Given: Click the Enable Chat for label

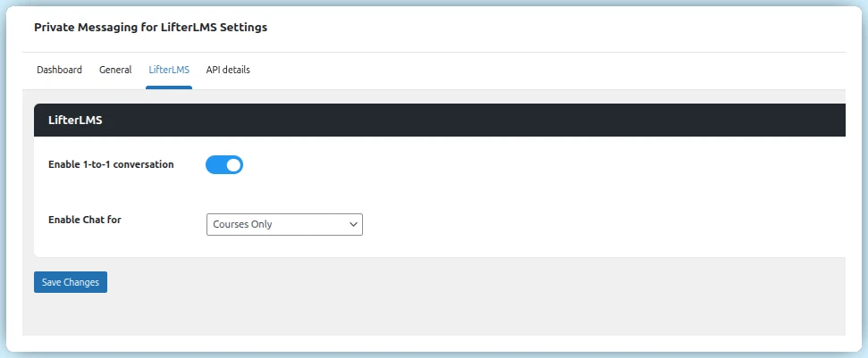Looking at the screenshot, I should point(84,219).
